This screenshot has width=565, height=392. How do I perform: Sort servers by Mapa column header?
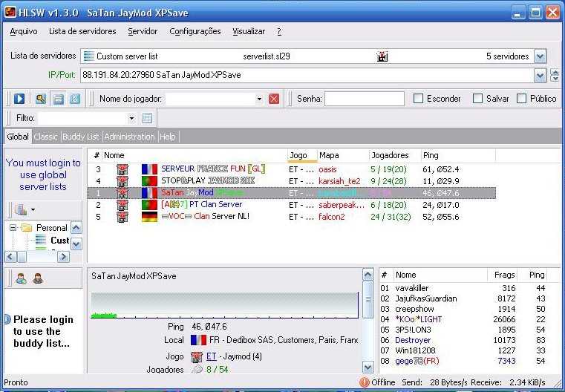tap(343, 155)
